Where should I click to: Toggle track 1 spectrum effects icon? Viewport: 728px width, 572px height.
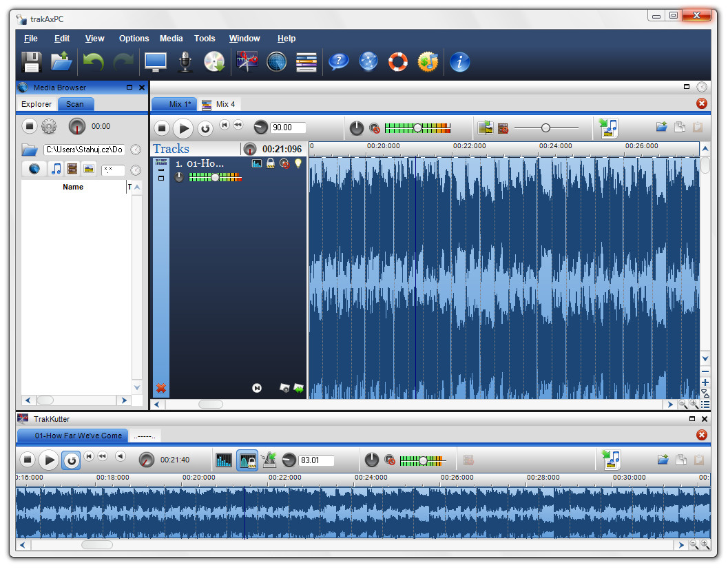(257, 163)
